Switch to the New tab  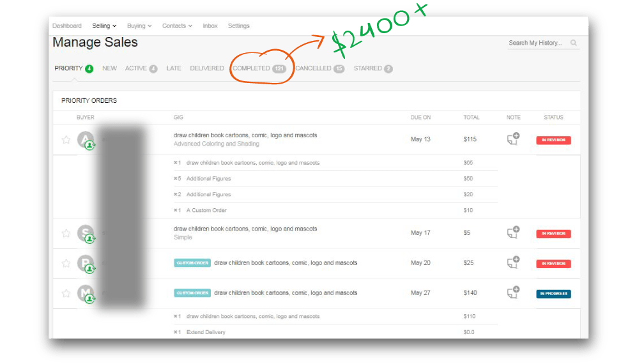110,68
